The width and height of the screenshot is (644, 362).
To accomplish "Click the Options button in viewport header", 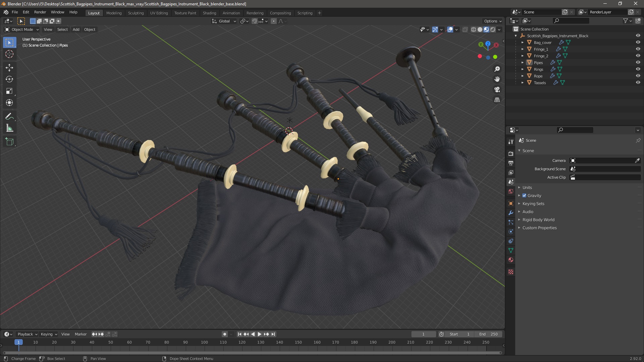I will [492, 21].
